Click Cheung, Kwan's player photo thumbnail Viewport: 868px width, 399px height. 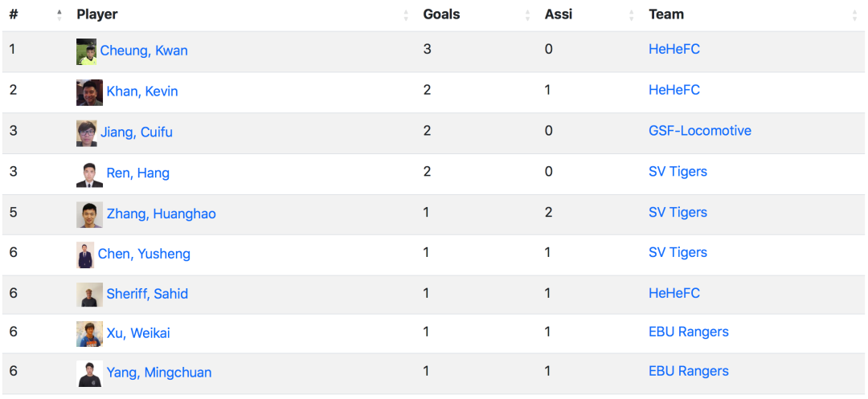[86, 51]
